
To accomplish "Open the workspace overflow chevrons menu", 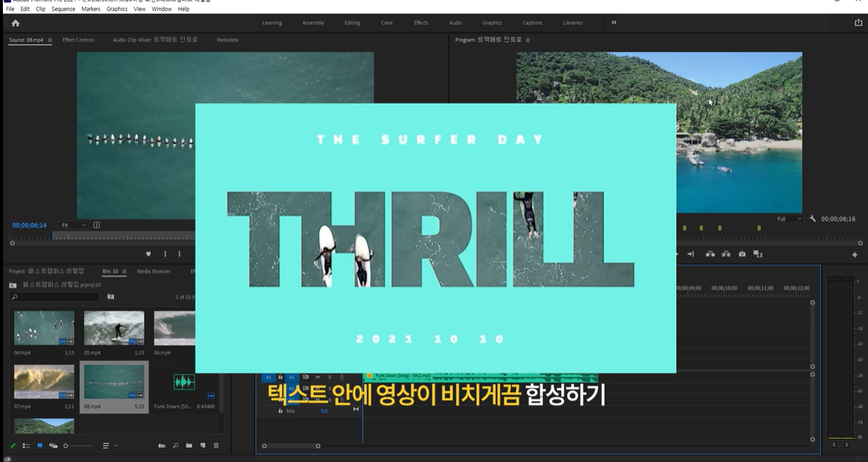I will coord(614,22).
